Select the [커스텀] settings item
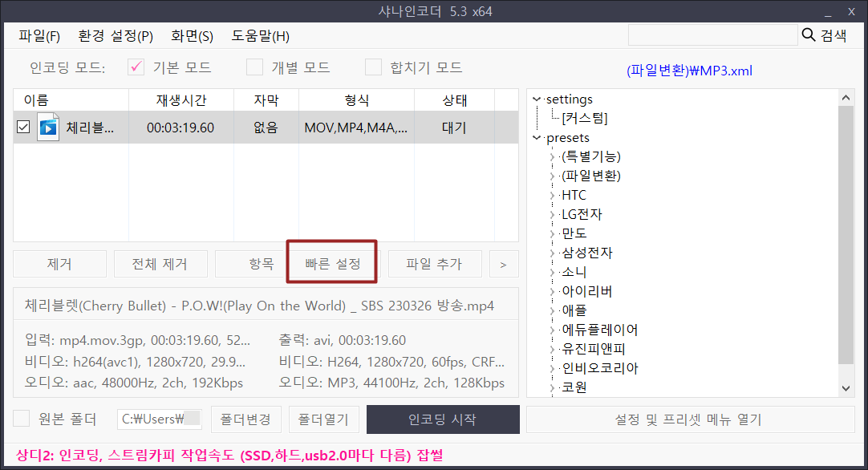This screenshot has width=868, height=470. [x=585, y=118]
